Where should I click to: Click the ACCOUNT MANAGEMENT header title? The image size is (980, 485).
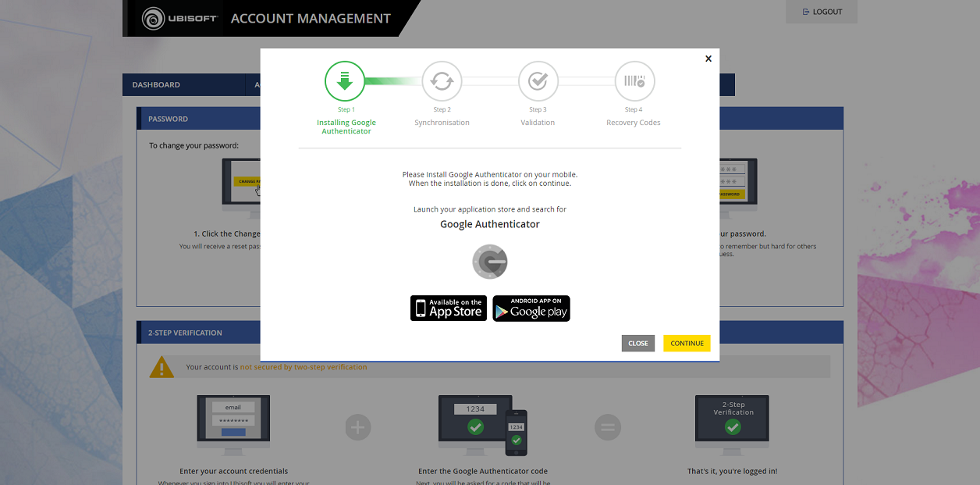point(311,18)
